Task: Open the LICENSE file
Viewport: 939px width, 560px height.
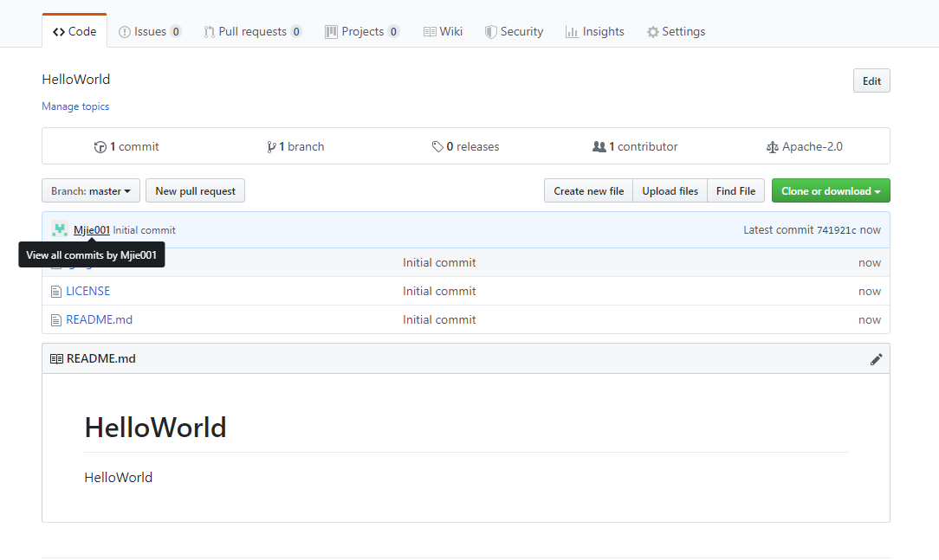Action: point(88,291)
